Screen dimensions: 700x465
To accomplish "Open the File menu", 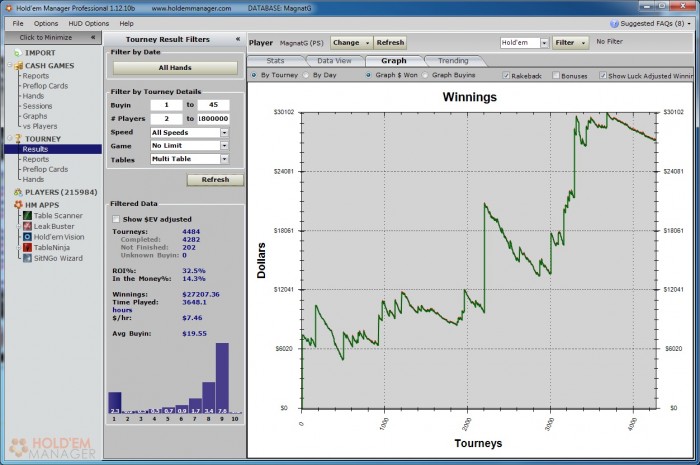I will [x=18, y=24].
